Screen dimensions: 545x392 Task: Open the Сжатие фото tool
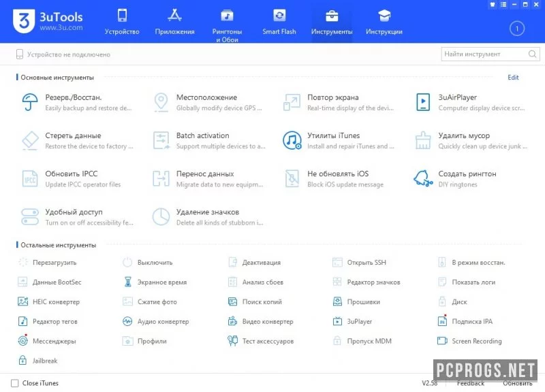click(x=150, y=301)
